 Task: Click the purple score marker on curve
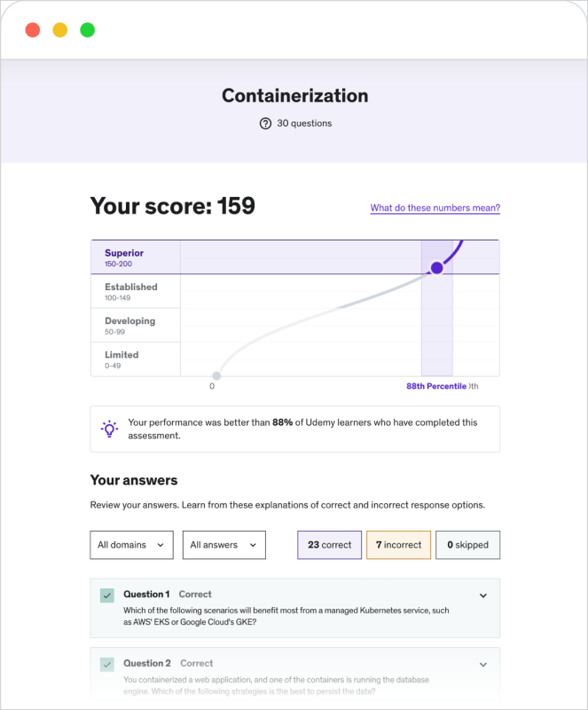click(x=436, y=267)
